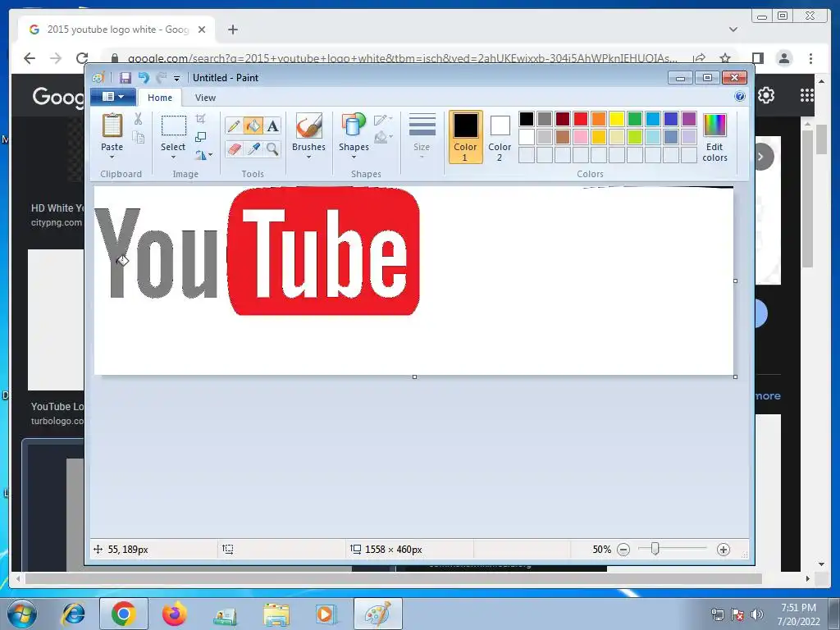Image resolution: width=840 pixels, height=630 pixels.
Task: Select the Text tool
Action: [272, 126]
